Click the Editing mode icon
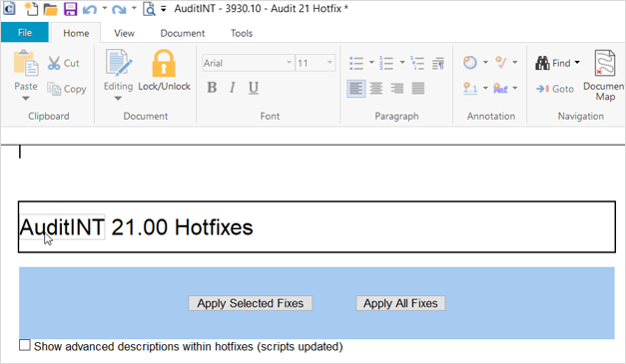The width and height of the screenshot is (626, 364). click(x=118, y=63)
